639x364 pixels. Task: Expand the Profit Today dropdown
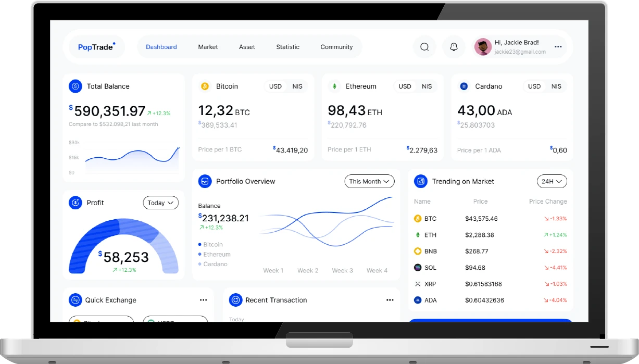point(160,203)
